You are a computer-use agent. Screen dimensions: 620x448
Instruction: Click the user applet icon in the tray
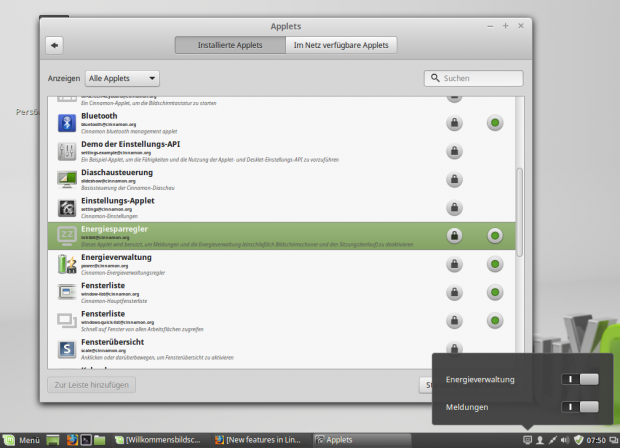(540, 440)
